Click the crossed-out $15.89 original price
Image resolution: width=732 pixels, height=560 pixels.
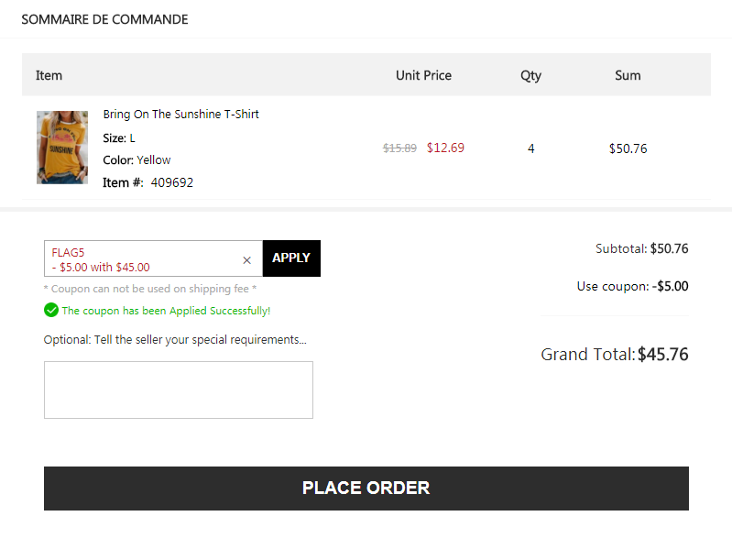[399, 148]
